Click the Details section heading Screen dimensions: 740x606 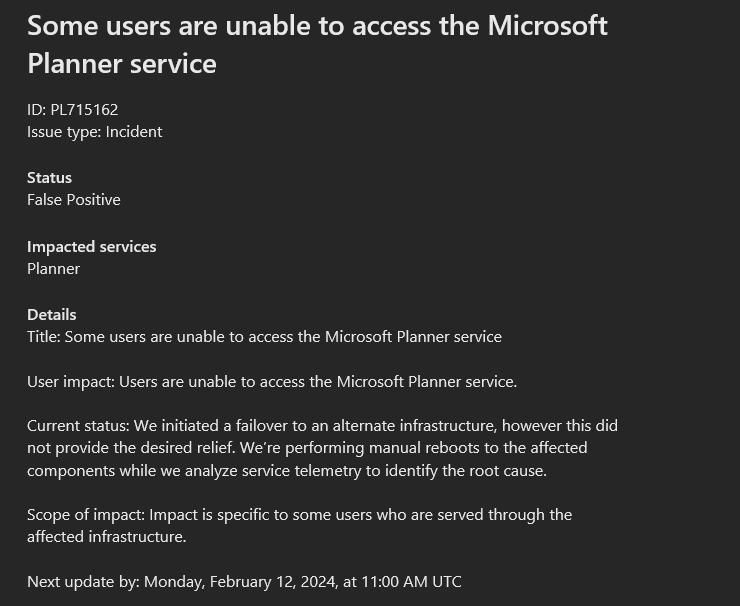click(x=51, y=314)
